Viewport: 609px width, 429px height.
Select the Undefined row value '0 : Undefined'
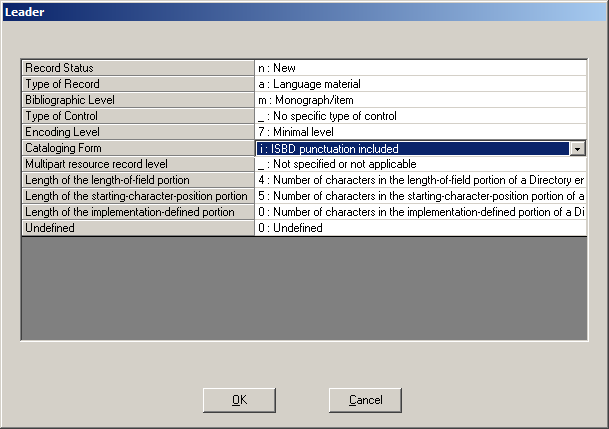(420, 228)
